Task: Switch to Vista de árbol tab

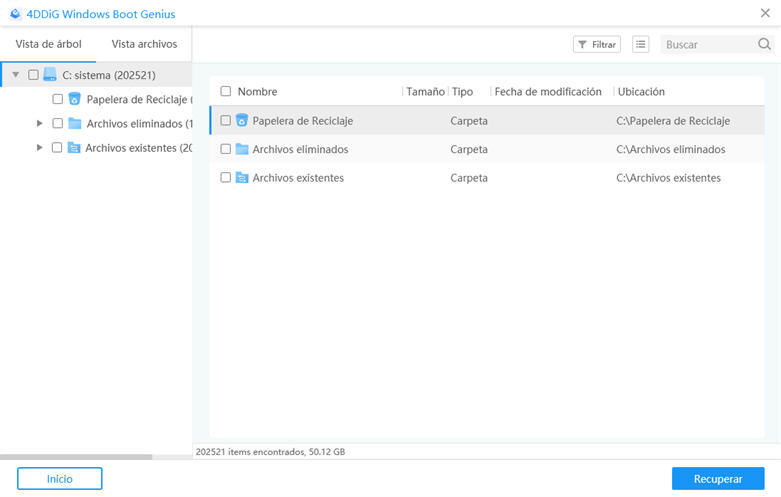Action: pyautogui.click(x=48, y=44)
